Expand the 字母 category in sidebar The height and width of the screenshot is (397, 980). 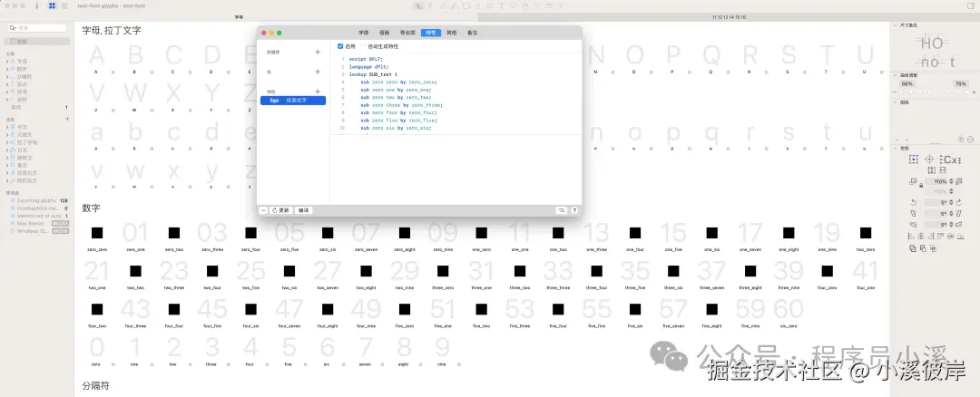(x=7, y=61)
